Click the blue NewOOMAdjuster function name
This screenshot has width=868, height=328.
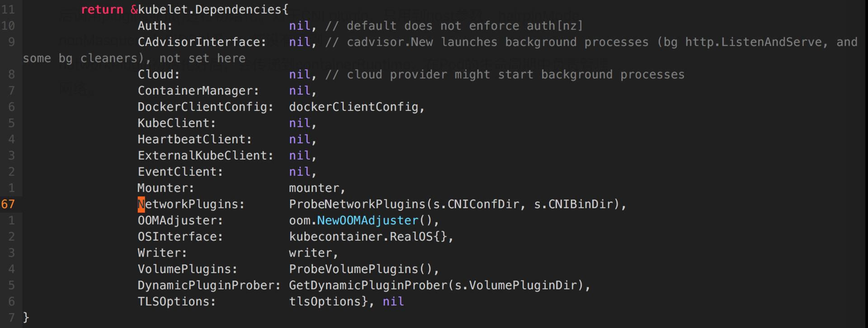coord(368,221)
